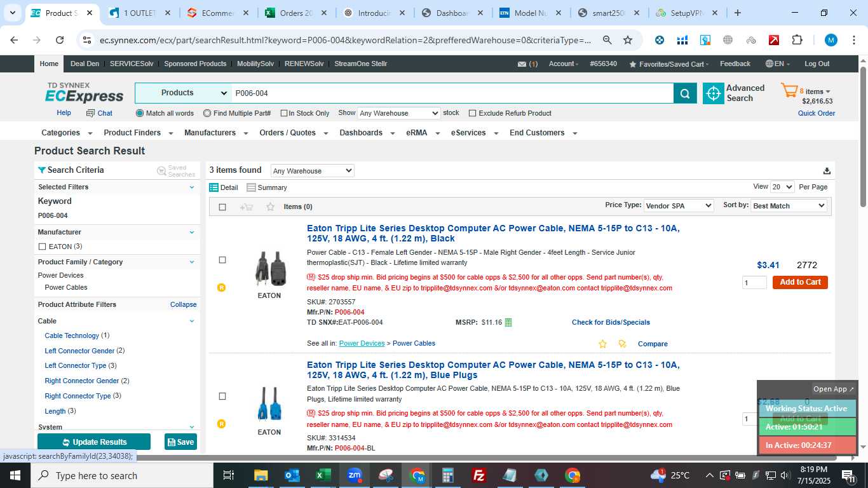This screenshot has width=868, height=488.
Task: Click Update Results button
Action: point(94,442)
